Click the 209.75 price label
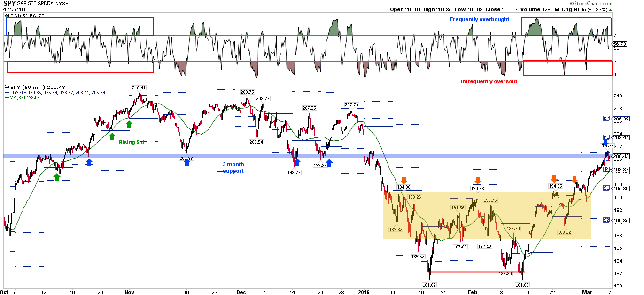The width and height of the screenshot is (644, 295). pos(247,92)
